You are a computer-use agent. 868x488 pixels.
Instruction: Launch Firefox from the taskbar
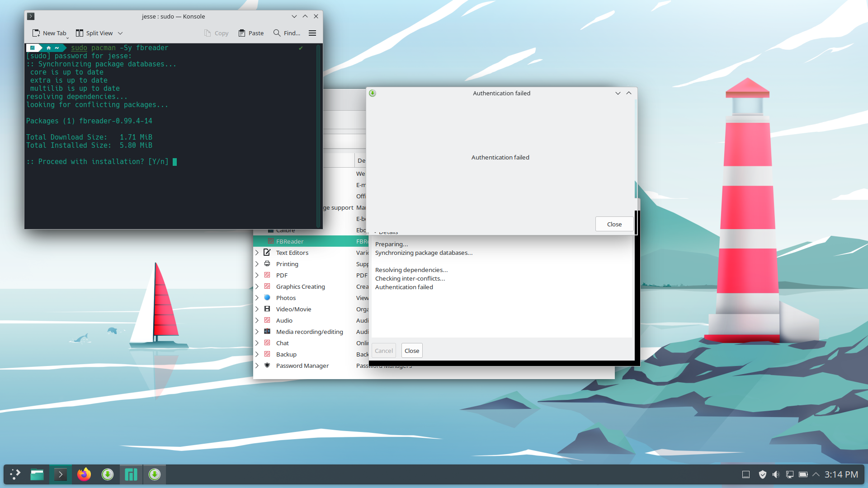[84, 474]
